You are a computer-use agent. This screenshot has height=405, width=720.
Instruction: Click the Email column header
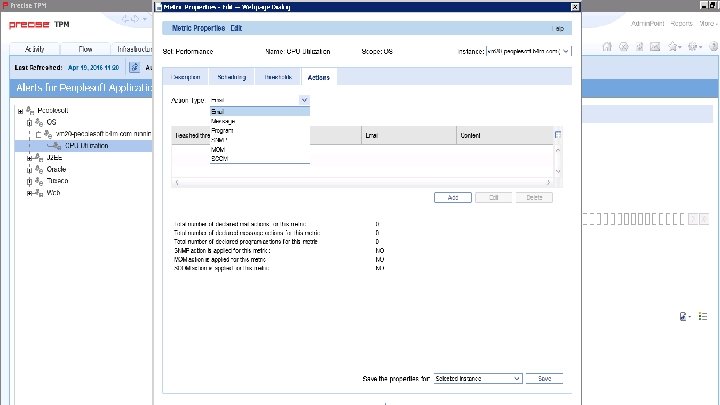click(409, 135)
